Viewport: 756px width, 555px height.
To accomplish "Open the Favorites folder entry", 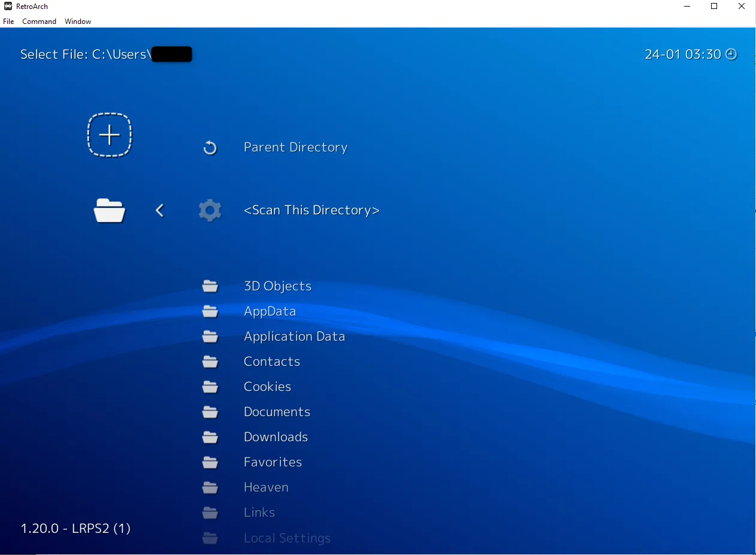I will pyautogui.click(x=273, y=462).
